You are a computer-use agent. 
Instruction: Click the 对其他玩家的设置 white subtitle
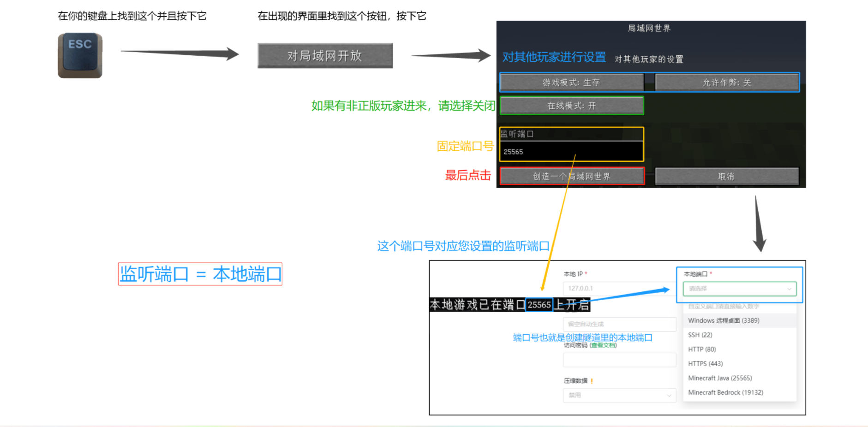click(x=649, y=59)
